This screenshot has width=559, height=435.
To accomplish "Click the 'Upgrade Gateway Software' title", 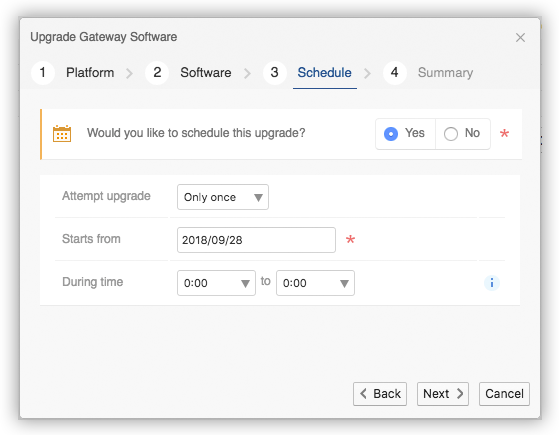I will click(104, 37).
